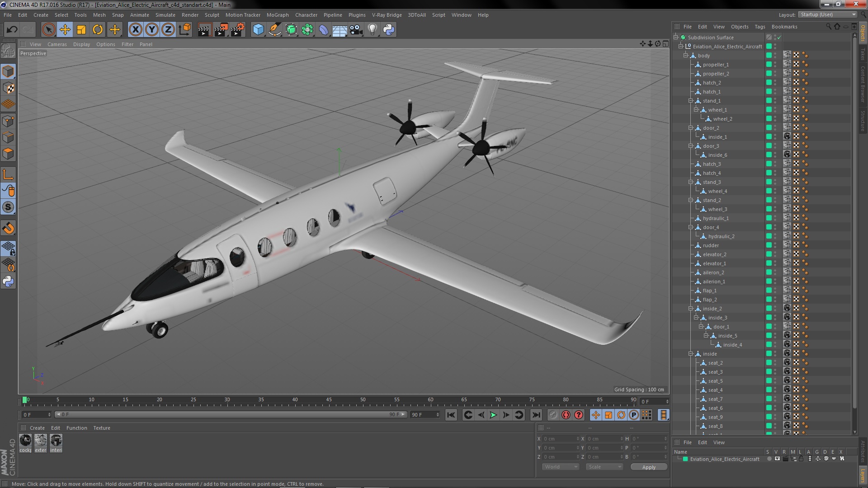Screen dimensions: 868x488
Task: Open Edit Render Settings
Action: click(238, 30)
